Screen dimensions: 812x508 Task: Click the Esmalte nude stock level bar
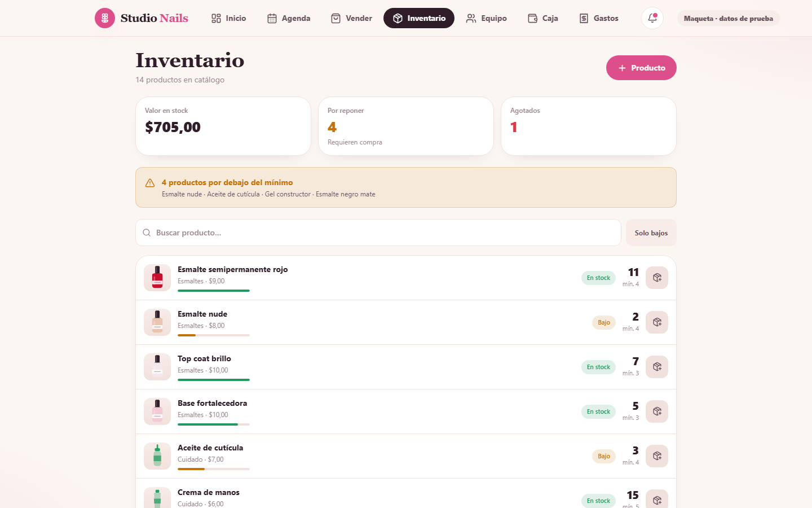(214, 335)
